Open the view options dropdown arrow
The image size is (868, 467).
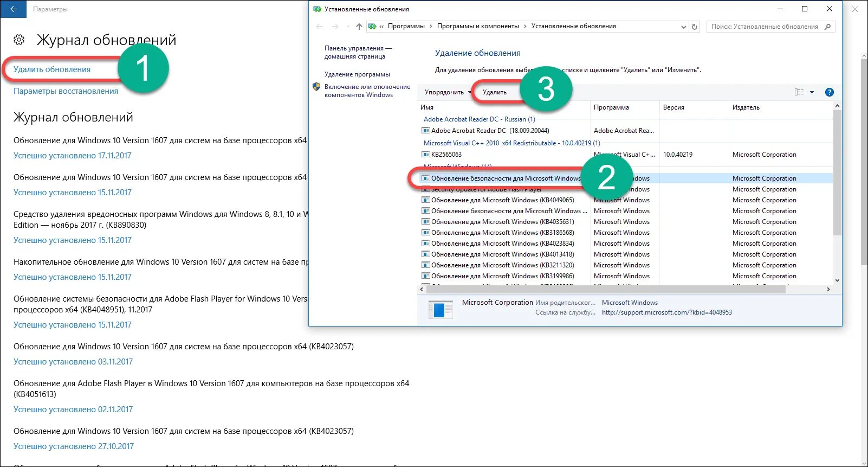(812, 92)
